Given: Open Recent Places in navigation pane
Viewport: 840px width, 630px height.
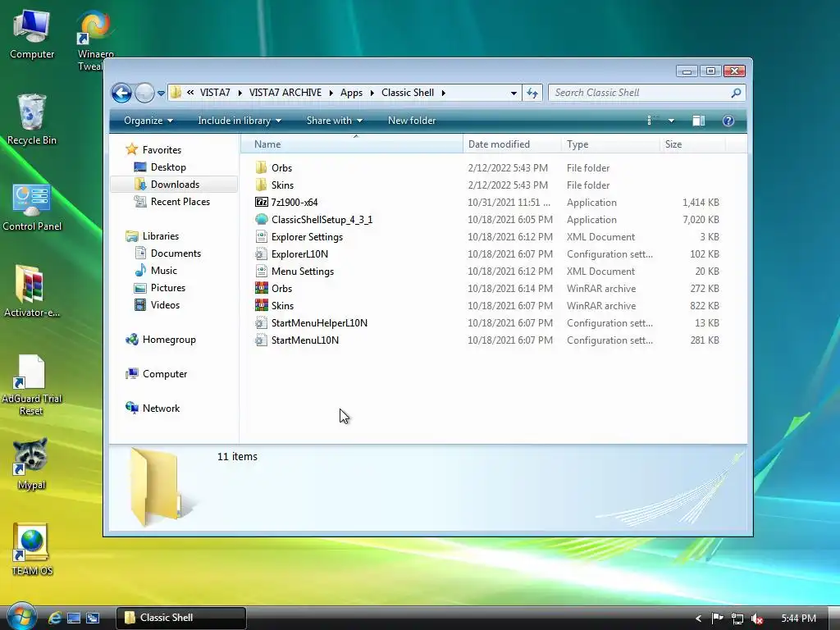Looking at the screenshot, I should [180, 202].
